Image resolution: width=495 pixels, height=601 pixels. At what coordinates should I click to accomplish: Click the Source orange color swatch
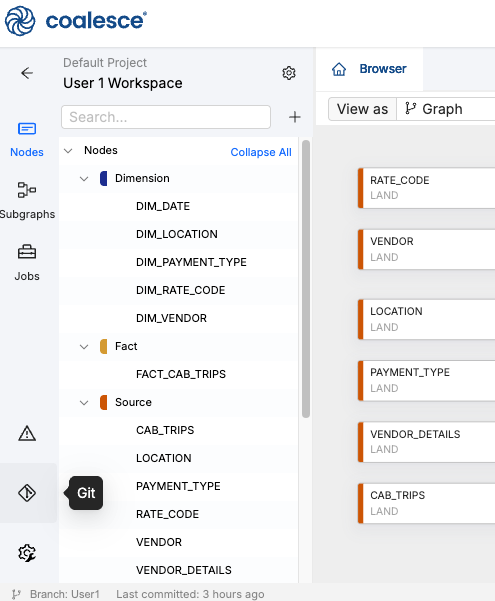[x=104, y=402]
